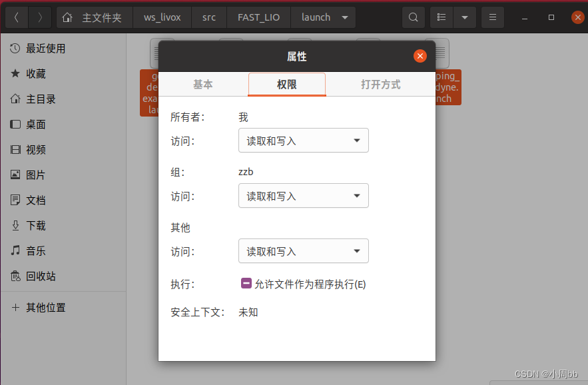Navigate to src via breadcrumb
The width and height of the screenshot is (588, 385).
point(208,17)
